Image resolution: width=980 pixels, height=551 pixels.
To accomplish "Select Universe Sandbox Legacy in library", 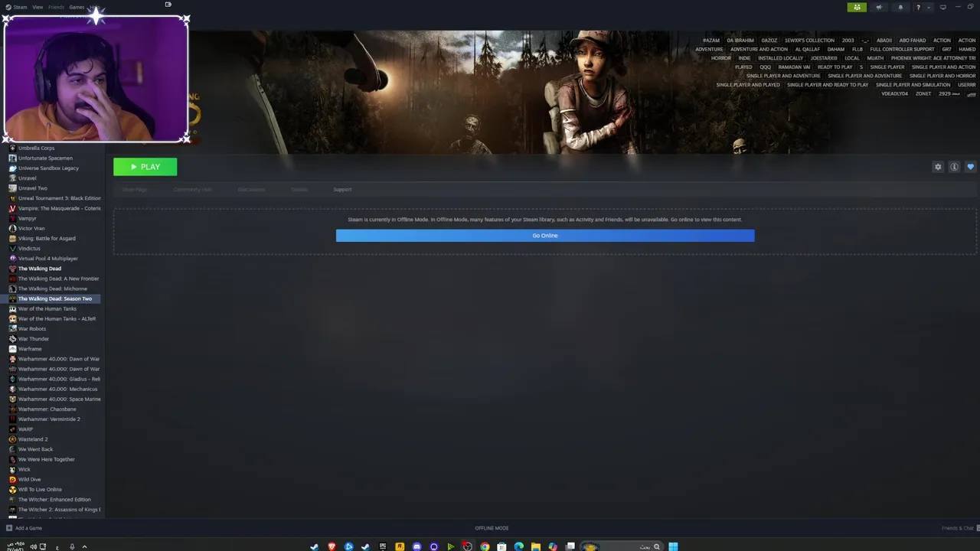I will 48,168.
